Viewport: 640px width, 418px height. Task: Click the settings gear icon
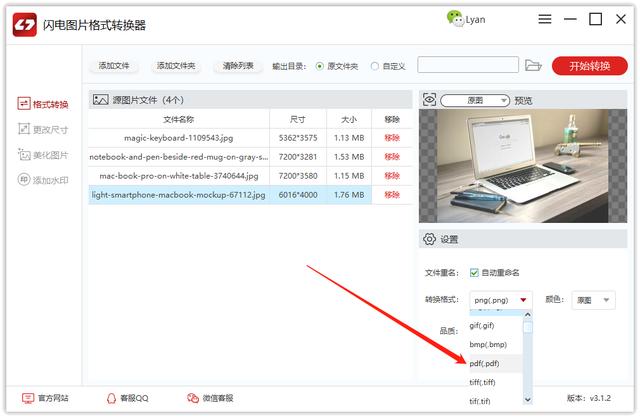click(429, 239)
